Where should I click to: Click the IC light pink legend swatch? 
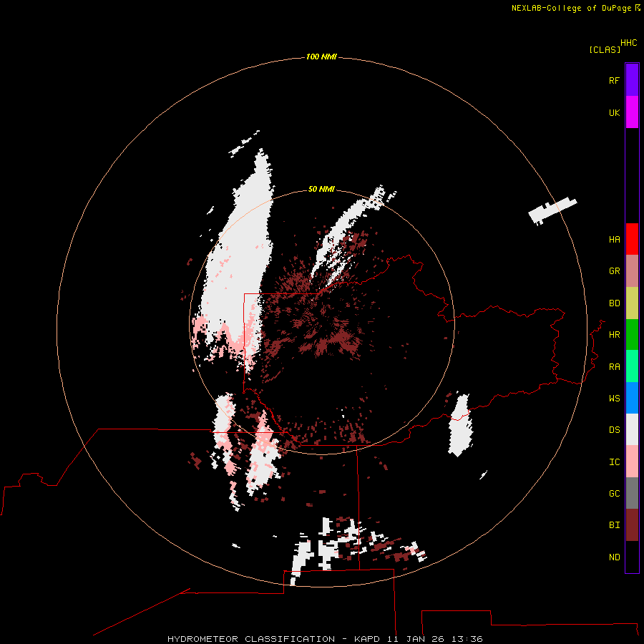coord(632,462)
